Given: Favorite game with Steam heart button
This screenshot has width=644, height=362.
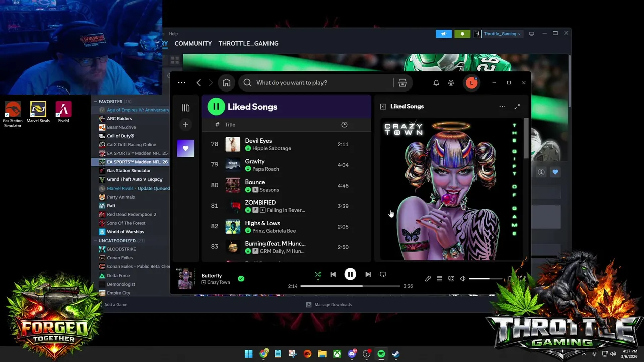Looking at the screenshot, I should (x=555, y=172).
